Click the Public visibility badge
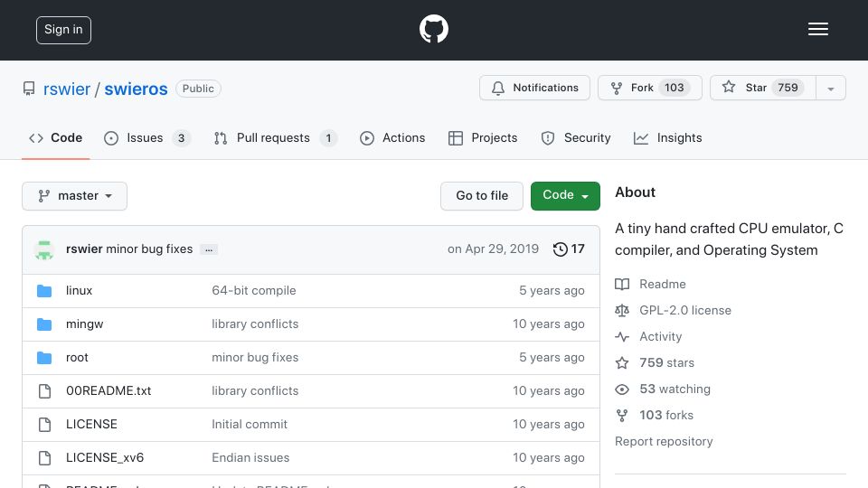 (198, 89)
